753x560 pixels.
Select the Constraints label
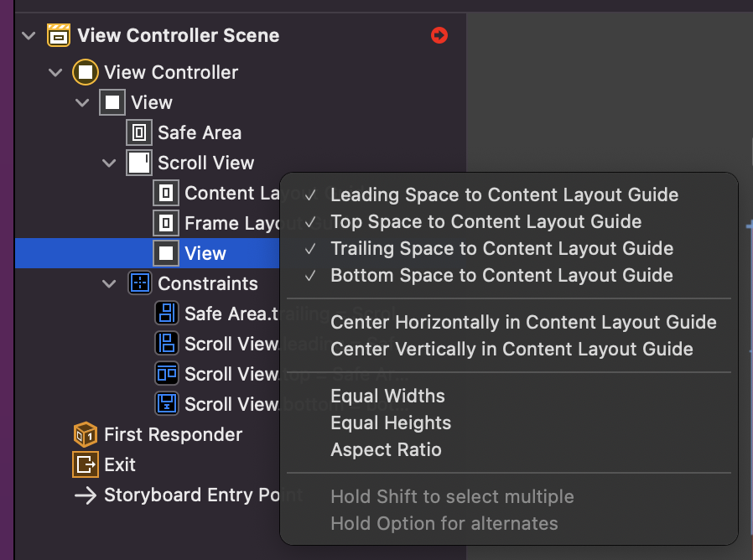[207, 283]
